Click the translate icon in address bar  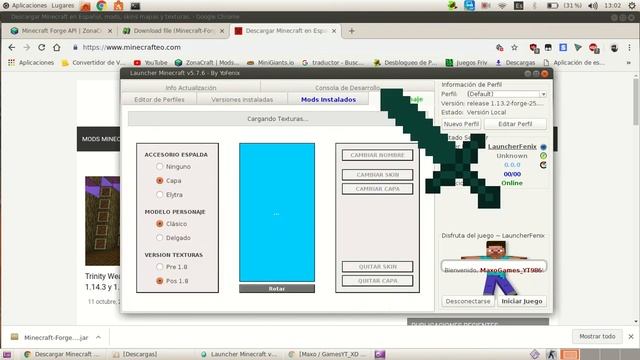coord(500,48)
